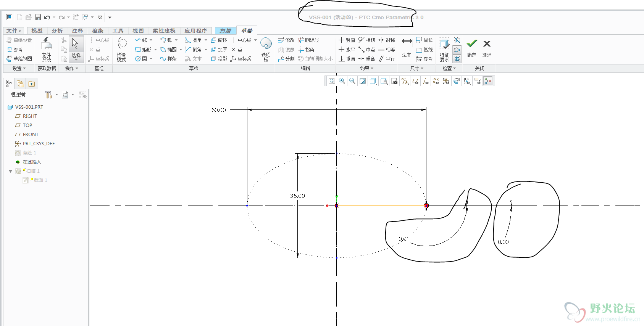Open the Inspect (检查) group dropdown
Image resolution: width=644 pixels, height=326 pixels.
(449, 68)
